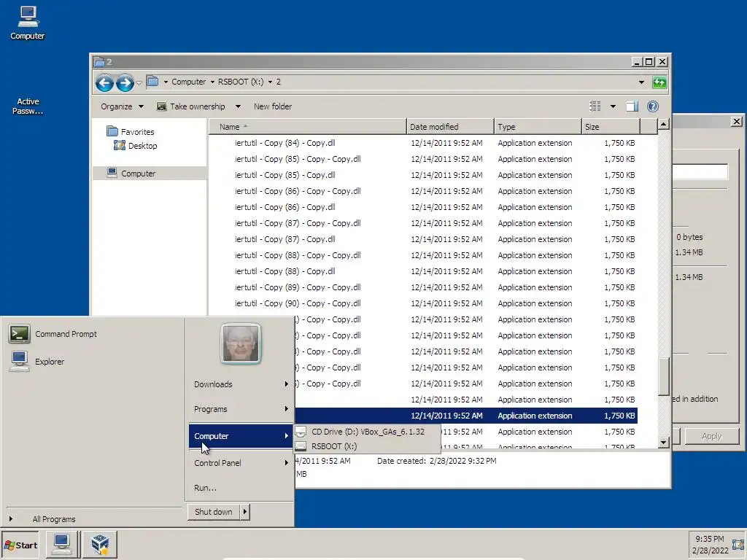
Task: Click the computer icon on the taskbar
Action: coord(62,544)
